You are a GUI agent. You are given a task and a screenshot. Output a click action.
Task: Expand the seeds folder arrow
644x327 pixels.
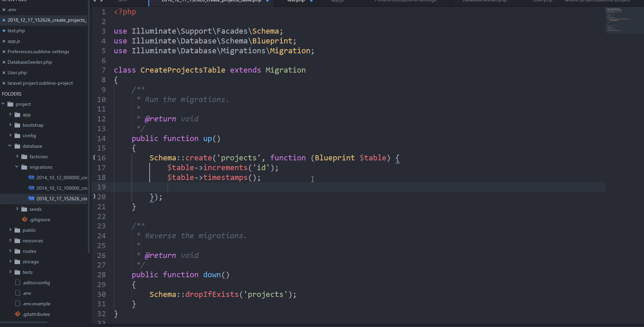pyautogui.click(x=17, y=209)
